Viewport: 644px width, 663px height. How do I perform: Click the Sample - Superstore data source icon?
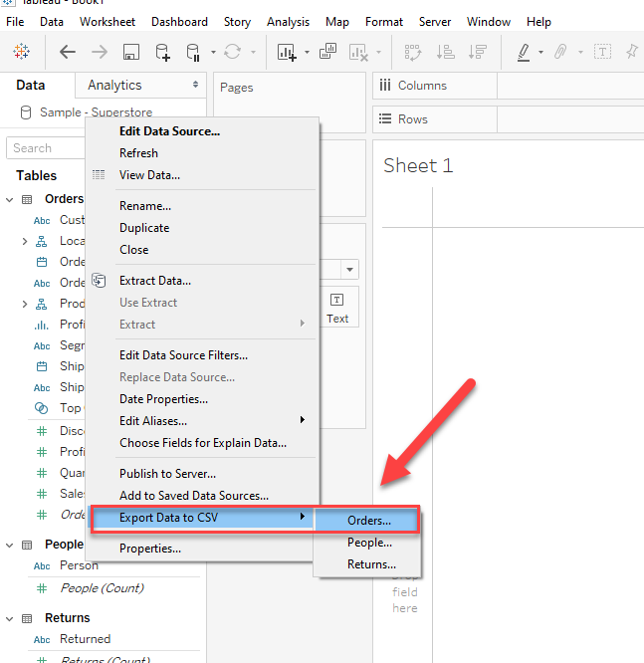click(26, 112)
